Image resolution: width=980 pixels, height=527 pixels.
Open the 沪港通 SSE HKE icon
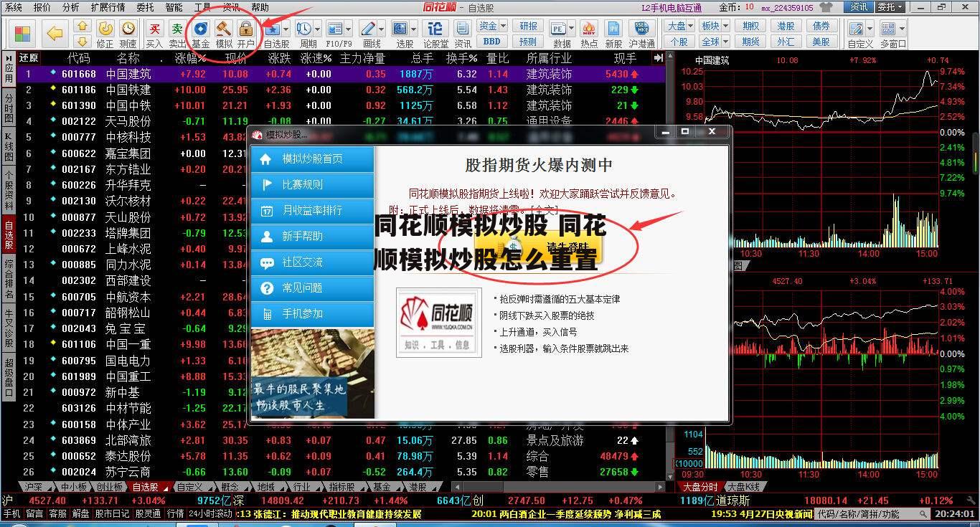coord(642,29)
